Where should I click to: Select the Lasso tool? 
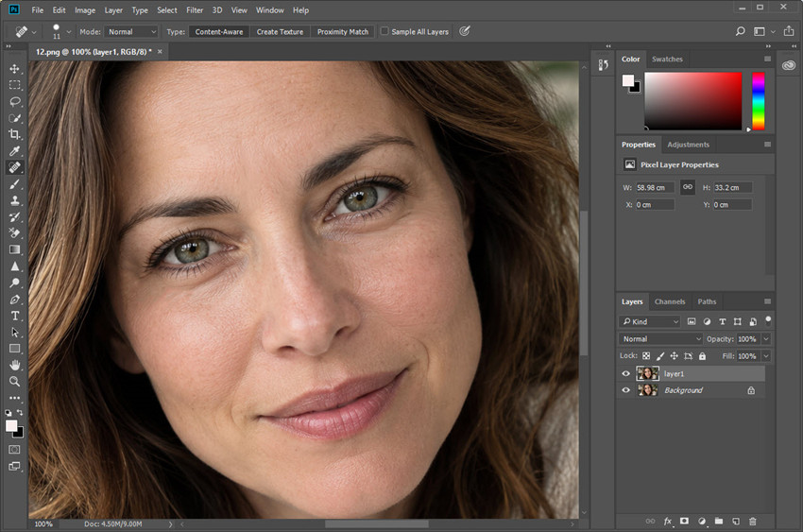14,101
